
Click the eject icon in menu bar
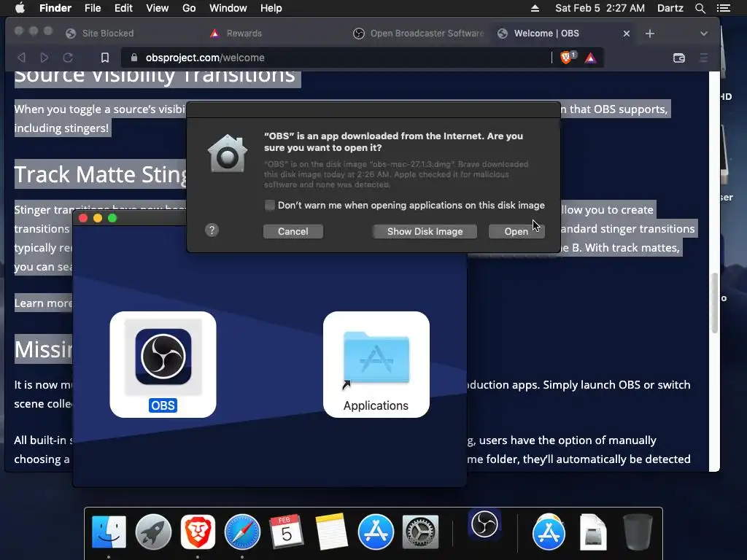pos(535,8)
